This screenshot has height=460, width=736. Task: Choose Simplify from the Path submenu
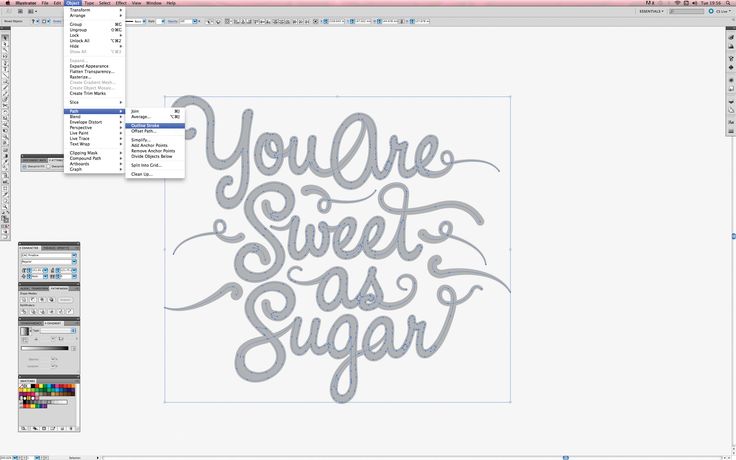[x=155, y=140]
